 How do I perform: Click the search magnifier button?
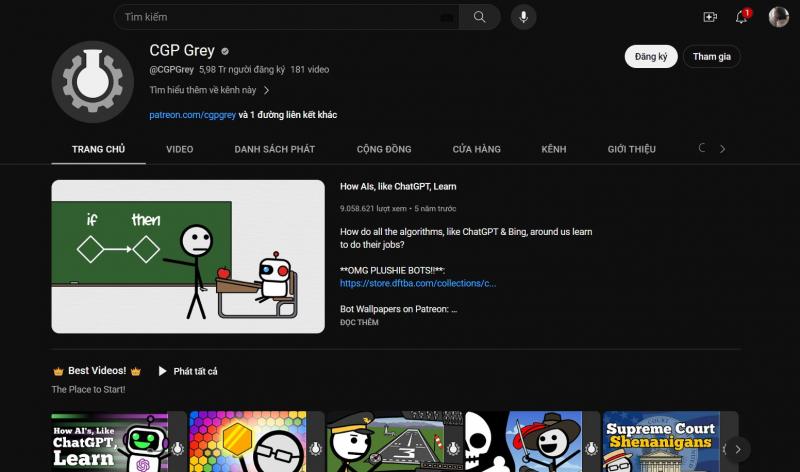pyautogui.click(x=479, y=17)
